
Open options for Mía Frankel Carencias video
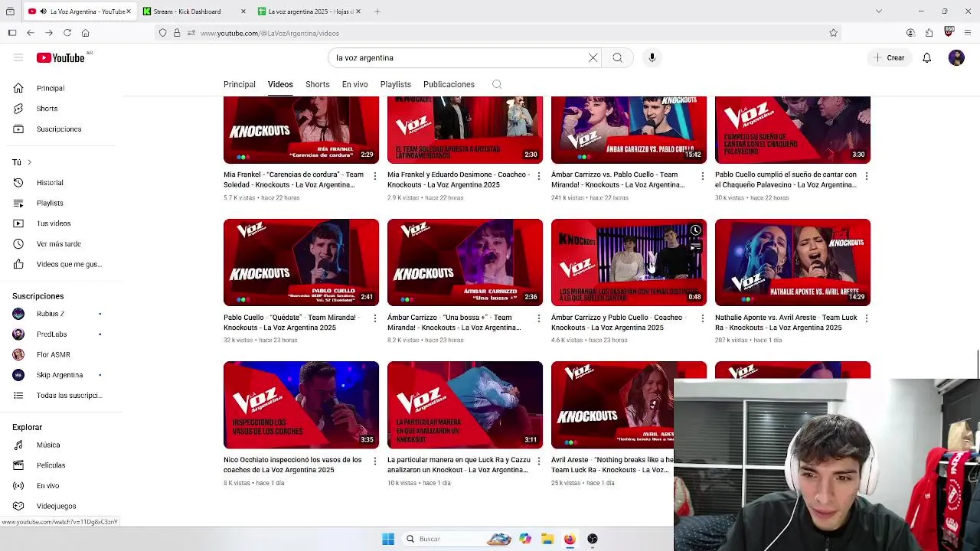pyautogui.click(x=374, y=176)
